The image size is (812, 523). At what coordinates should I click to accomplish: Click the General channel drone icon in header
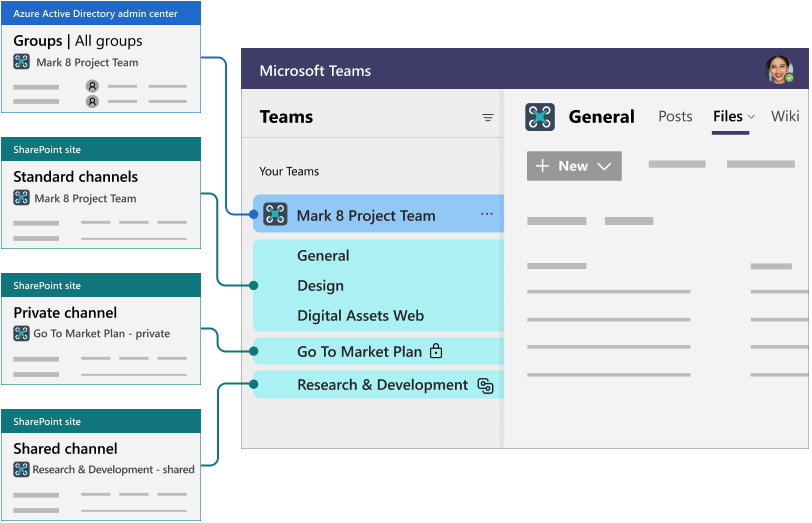tap(540, 117)
